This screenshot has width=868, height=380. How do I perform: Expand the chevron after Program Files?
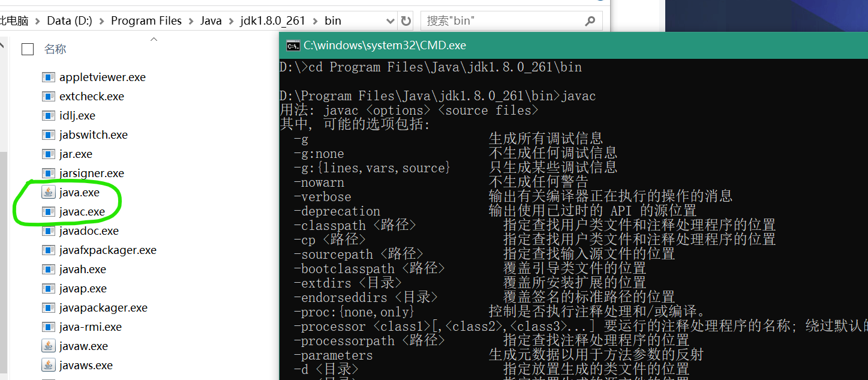click(191, 21)
